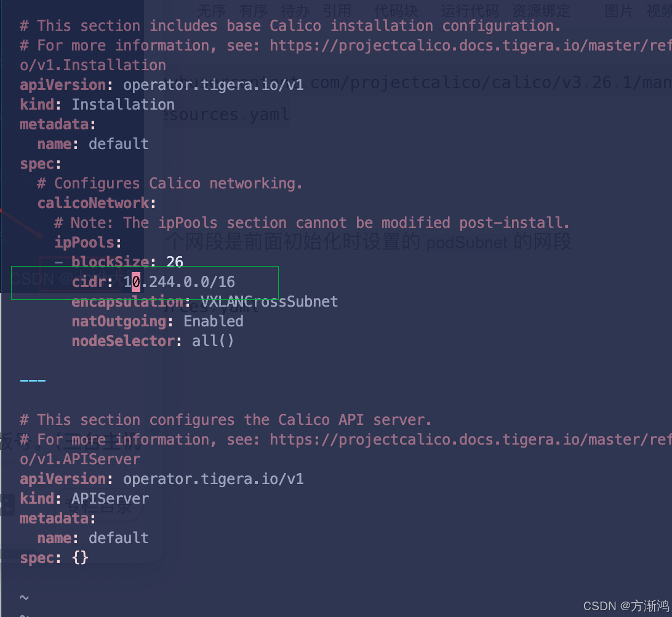Click the natOutgoing Enabled value
This screenshot has width=672, height=617.
[214, 321]
